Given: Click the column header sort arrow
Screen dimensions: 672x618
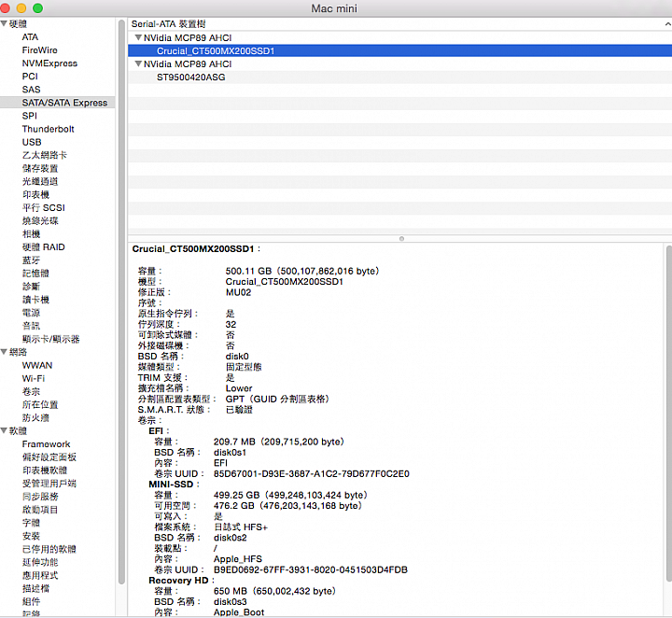Looking at the screenshot, I should point(668,24).
